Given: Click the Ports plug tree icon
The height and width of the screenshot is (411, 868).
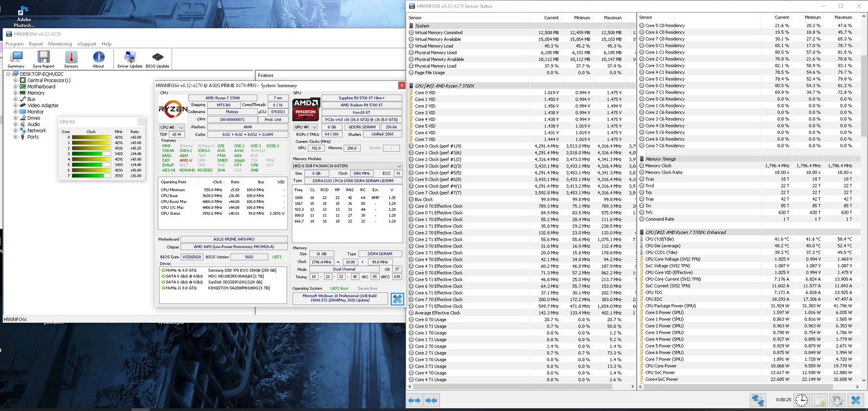Looking at the screenshot, I should pos(23,137).
